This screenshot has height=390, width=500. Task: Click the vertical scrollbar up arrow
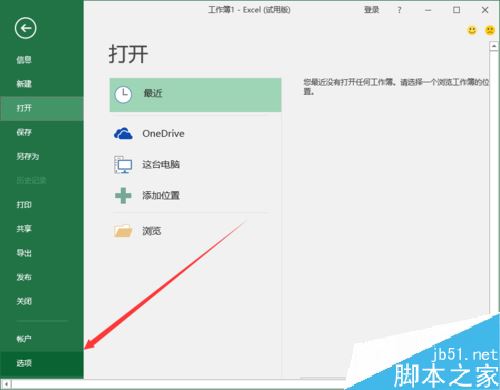pyautogui.click(x=494, y=46)
